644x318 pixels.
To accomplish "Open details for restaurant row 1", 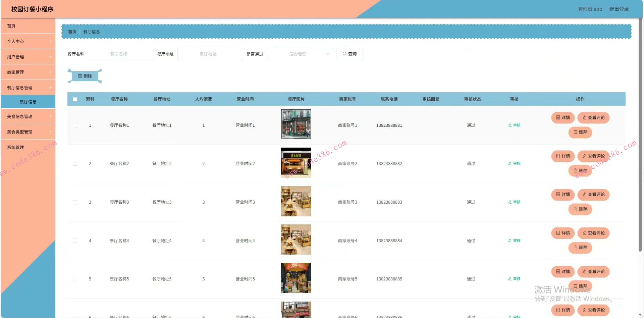I will (563, 118).
